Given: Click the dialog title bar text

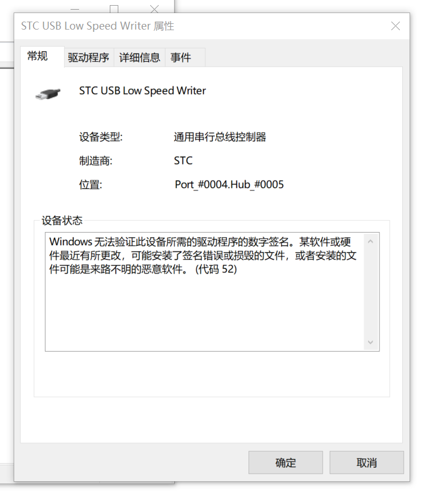Looking at the screenshot, I should click(98, 26).
